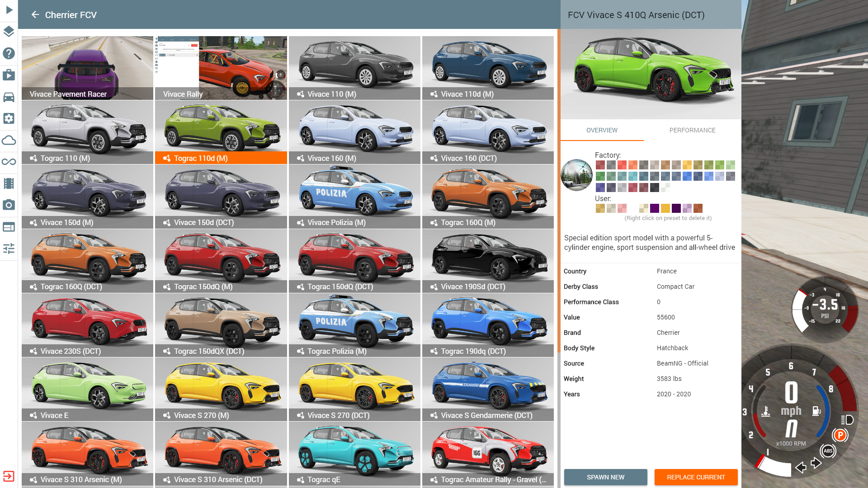Go back using the Cherrier FCV arrow
The width and height of the screenshot is (868, 488).
[x=35, y=15]
